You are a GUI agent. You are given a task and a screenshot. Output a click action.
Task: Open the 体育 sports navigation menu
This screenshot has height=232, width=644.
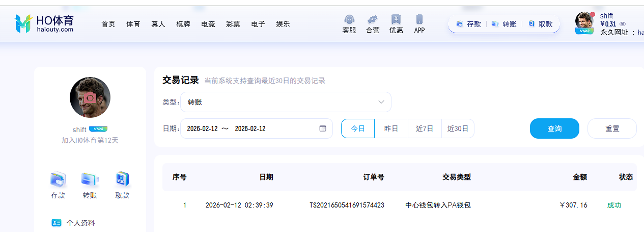pyautogui.click(x=133, y=24)
